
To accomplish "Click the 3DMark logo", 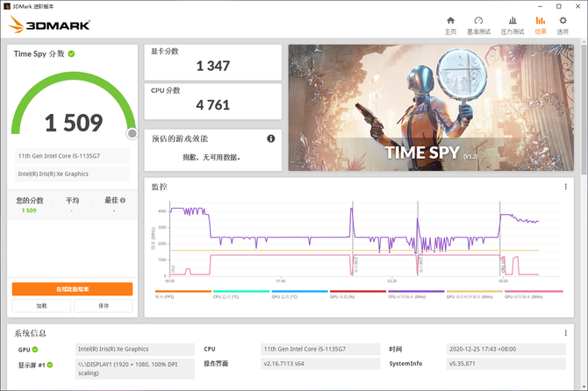I will coord(50,25).
